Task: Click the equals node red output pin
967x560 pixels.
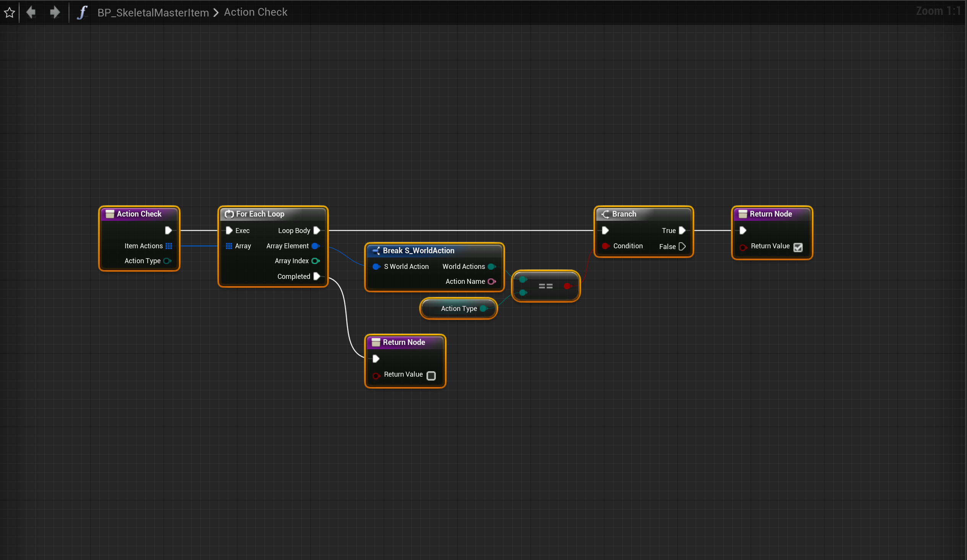Action: pyautogui.click(x=568, y=286)
